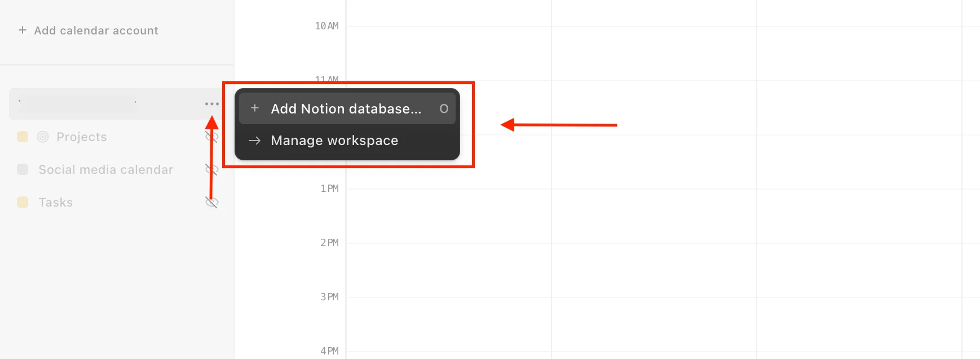Click the yellow square beside Projects

click(23, 137)
